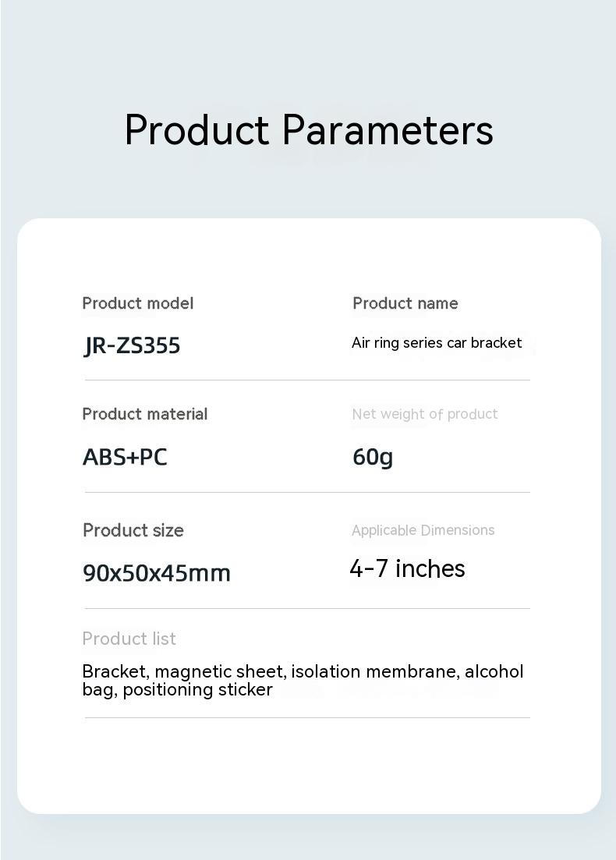Click the ABS+PC material value
616x860 pixels.
pyautogui.click(x=125, y=457)
